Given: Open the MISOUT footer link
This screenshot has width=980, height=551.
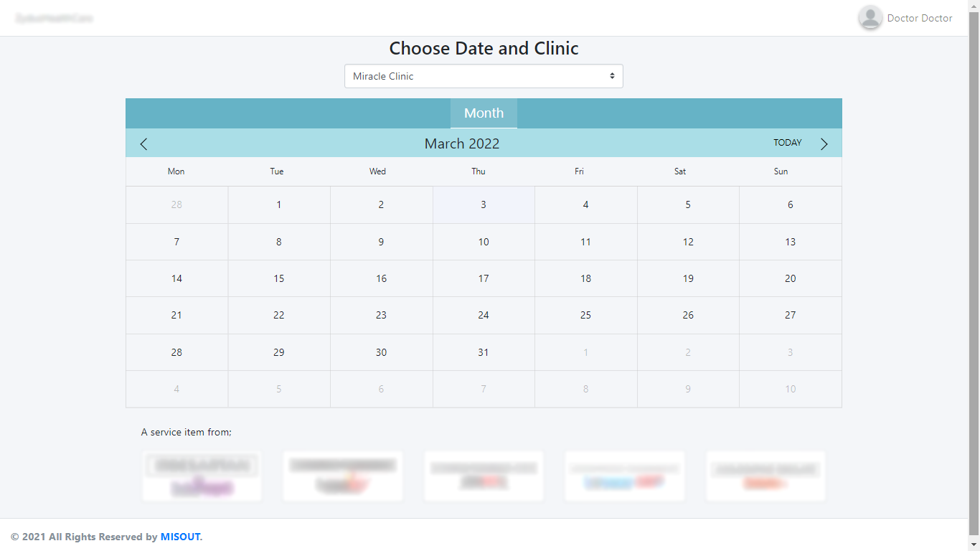Looking at the screenshot, I should [181, 537].
